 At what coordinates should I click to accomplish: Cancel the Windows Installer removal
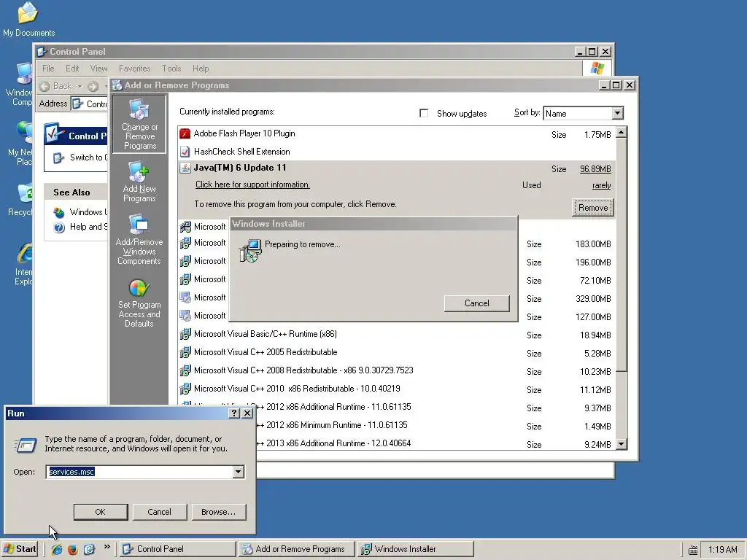pyautogui.click(x=476, y=303)
